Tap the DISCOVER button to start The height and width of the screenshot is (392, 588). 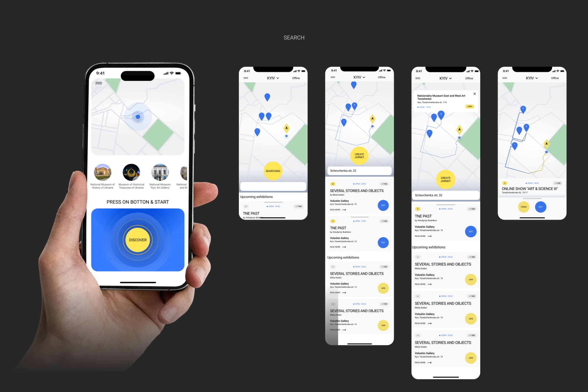coord(137,240)
